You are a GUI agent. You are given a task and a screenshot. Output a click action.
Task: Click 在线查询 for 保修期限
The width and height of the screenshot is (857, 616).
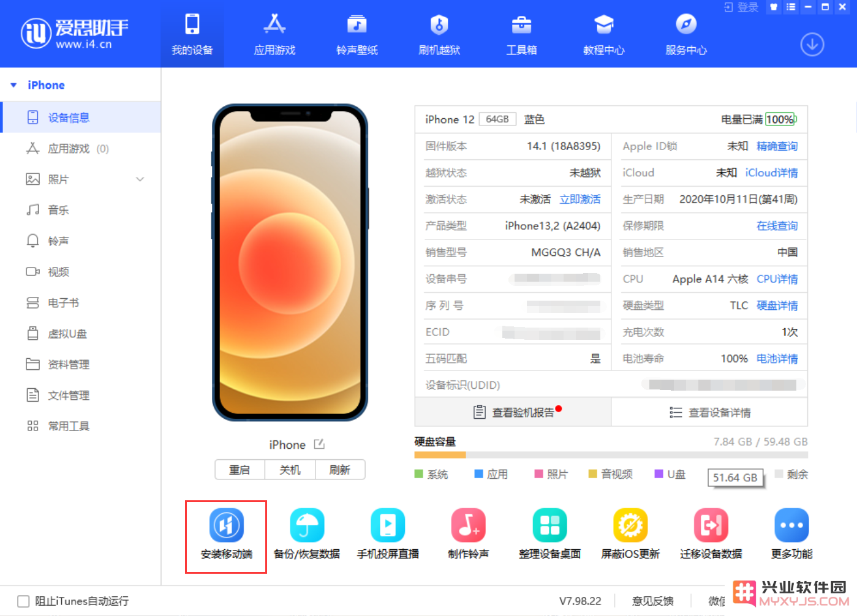click(x=777, y=226)
